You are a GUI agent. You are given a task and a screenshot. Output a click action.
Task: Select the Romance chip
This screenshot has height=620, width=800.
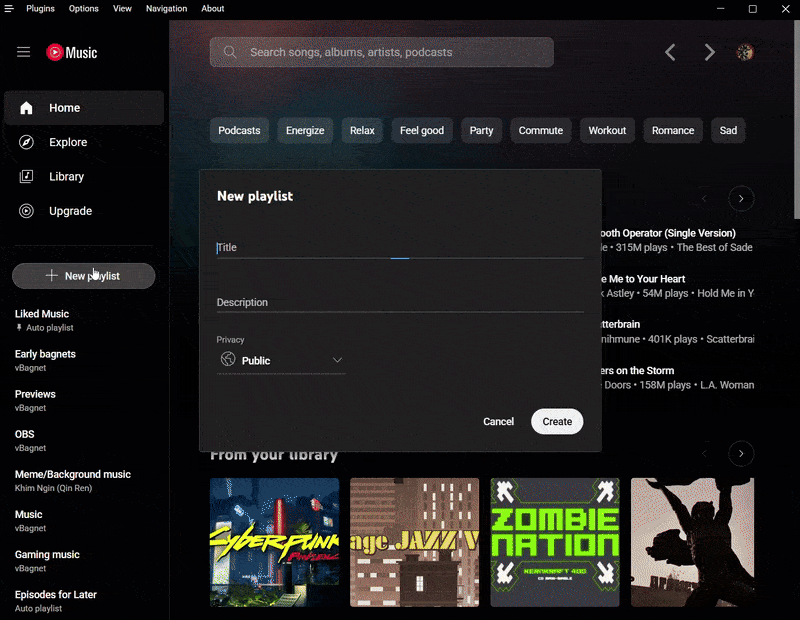tap(673, 130)
